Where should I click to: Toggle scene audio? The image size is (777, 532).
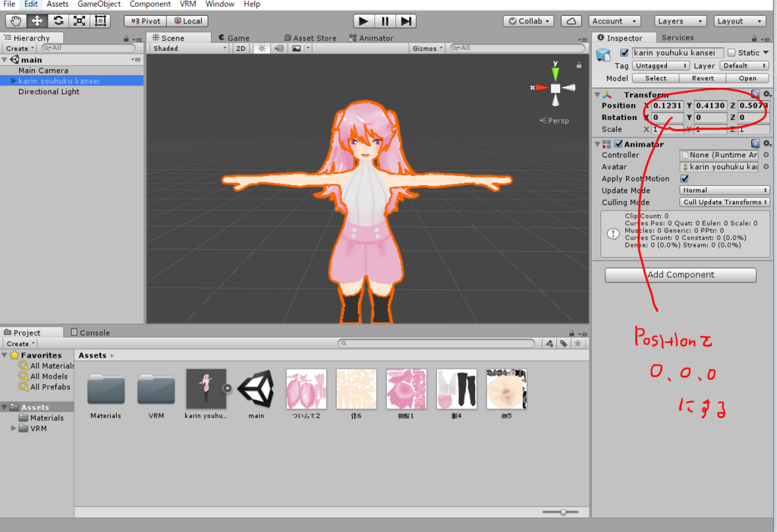(279, 48)
